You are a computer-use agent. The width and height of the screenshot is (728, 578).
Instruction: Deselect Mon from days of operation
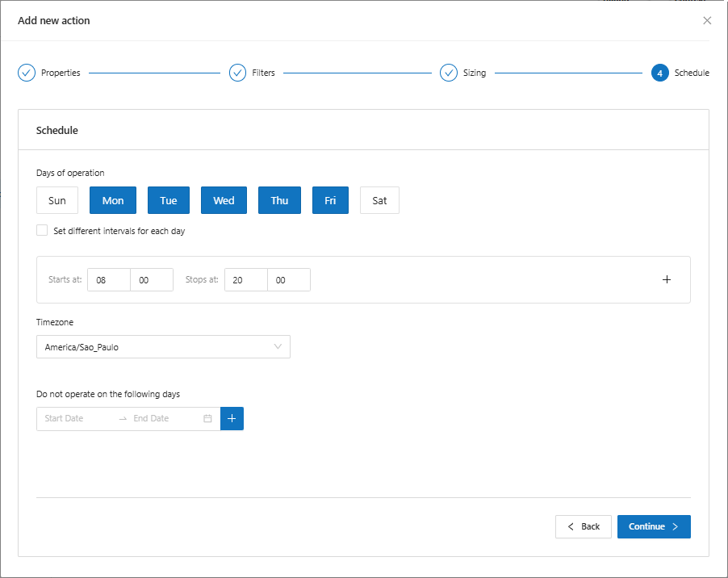[x=113, y=200]
